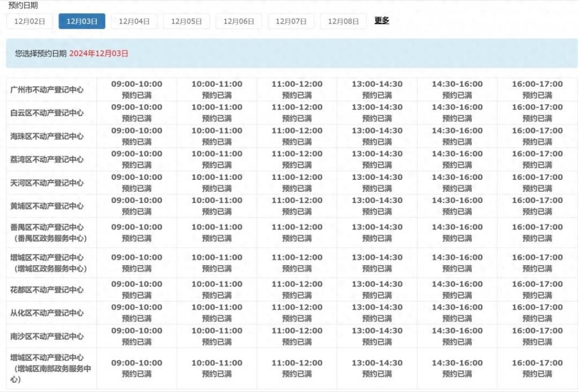Select the highlighted 12月03日 date button
The width and height of the screenshot is (579, 392).
tap(82, 21)
